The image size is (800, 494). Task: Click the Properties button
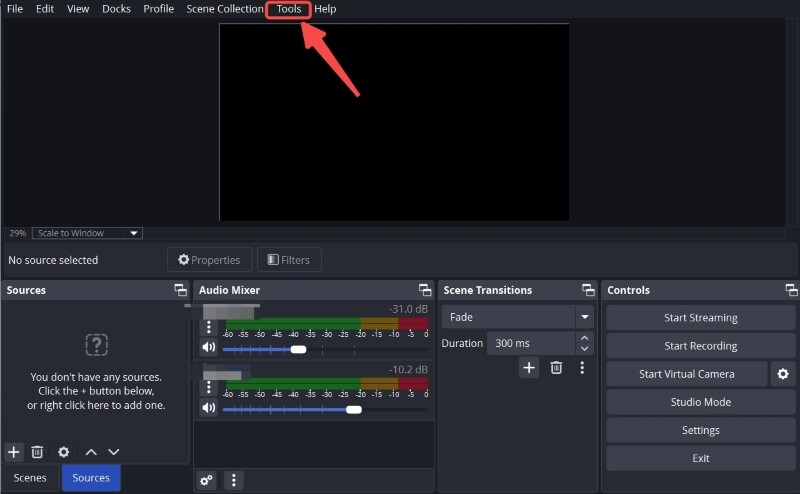pyautogui.click(x=209, y=260)
